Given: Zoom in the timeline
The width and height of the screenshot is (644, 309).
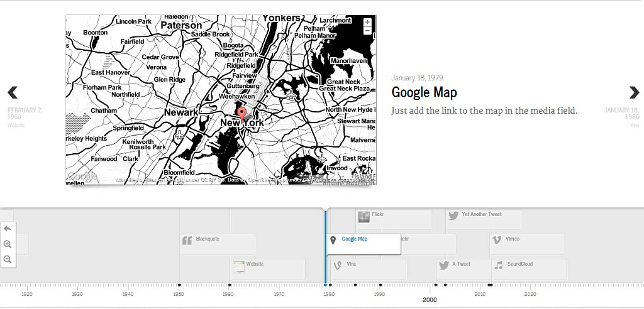Looking at the screenshot, I should point(8,244).
